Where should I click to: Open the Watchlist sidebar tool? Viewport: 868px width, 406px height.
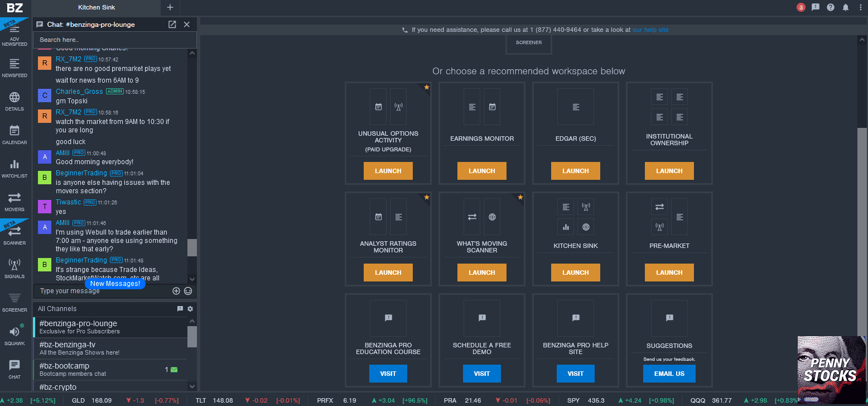point(15,169)
